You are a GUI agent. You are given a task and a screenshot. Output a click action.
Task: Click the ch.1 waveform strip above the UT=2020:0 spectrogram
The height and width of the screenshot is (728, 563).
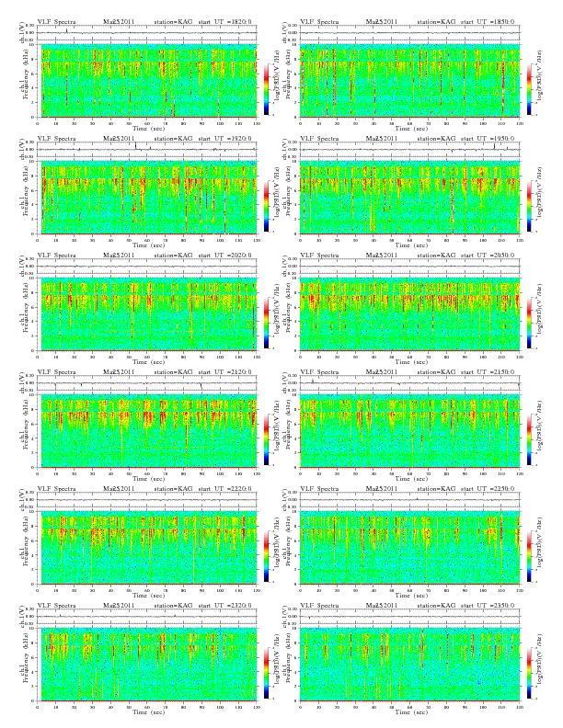pos(147,267)
